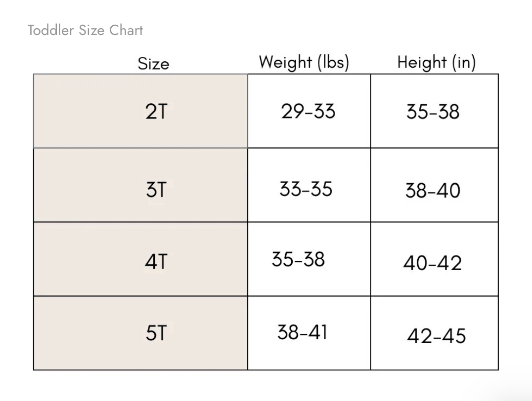Click the 35-38 height cell for 2T
Viewport: 532px width, 401px height.
click(433, 112)
